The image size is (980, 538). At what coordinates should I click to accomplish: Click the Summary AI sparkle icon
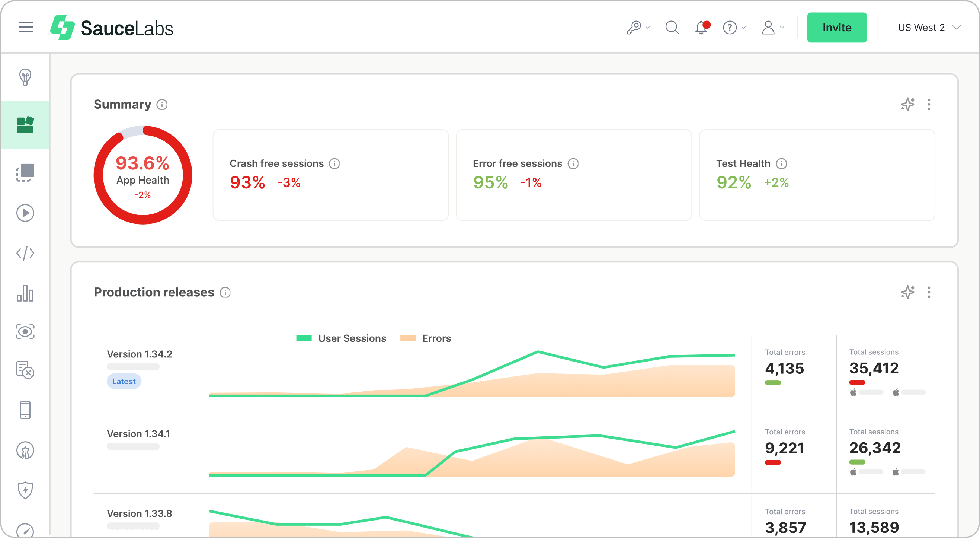(x=907, y=104)
